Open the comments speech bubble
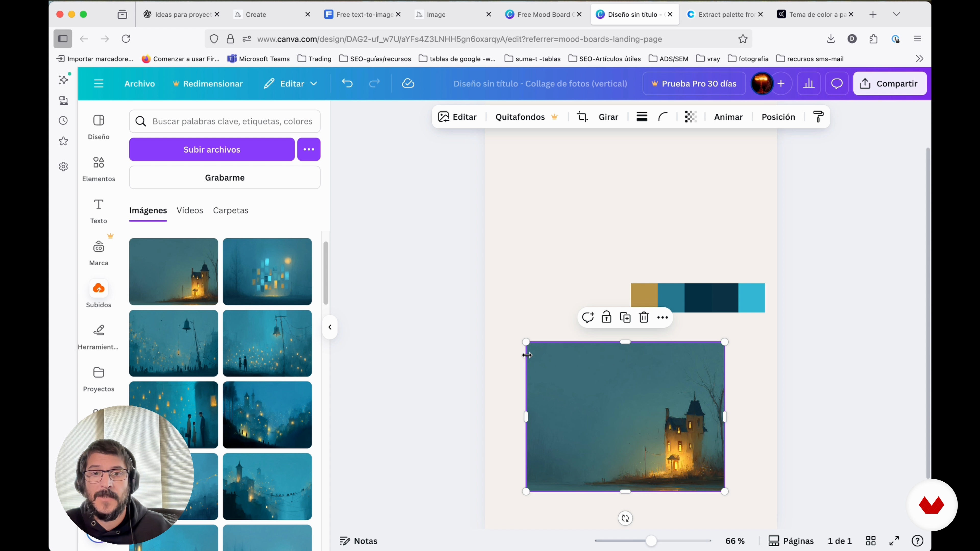This screenshot has width=980, height=551. point(837,84)
